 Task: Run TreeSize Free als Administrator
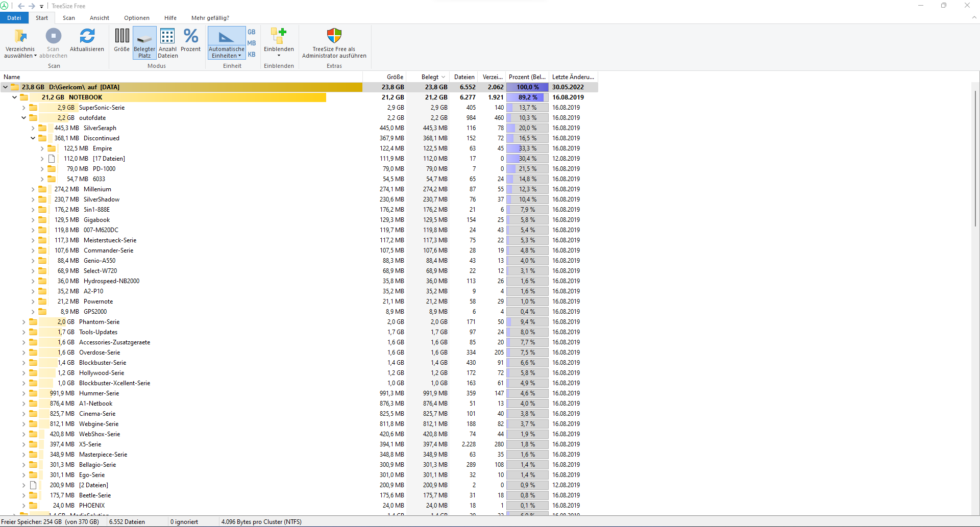334,43
